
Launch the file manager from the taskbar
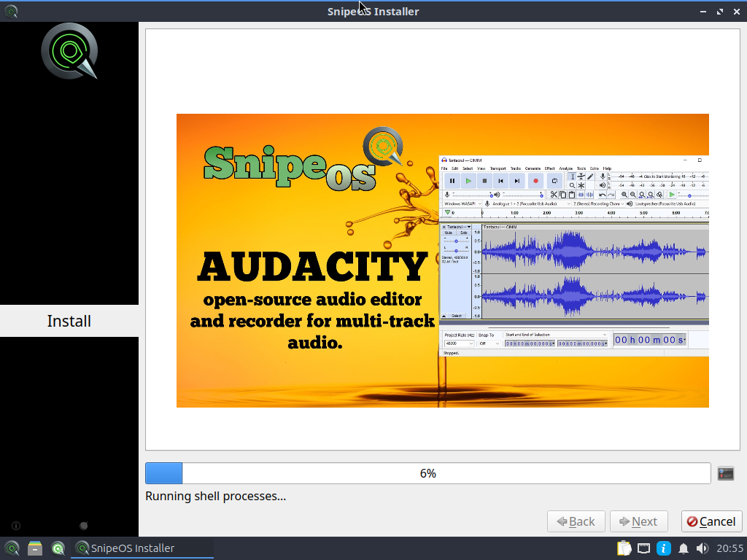35,548
